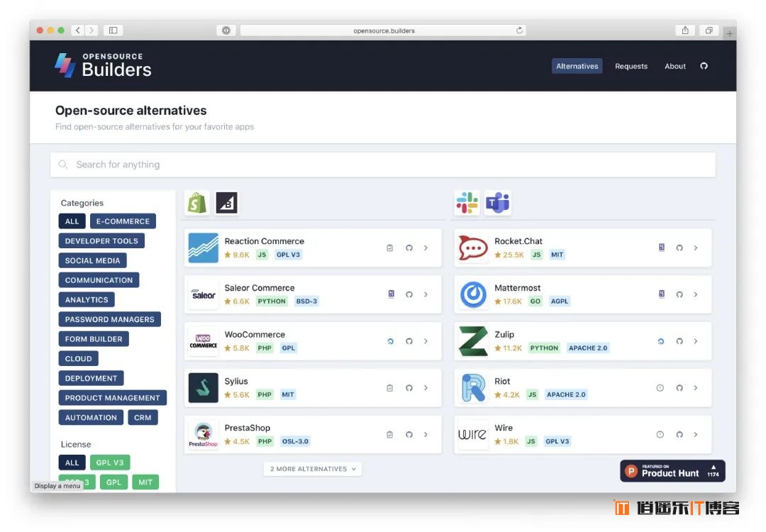Filter by PASSWORD MANAGERS category

[109, 319]
